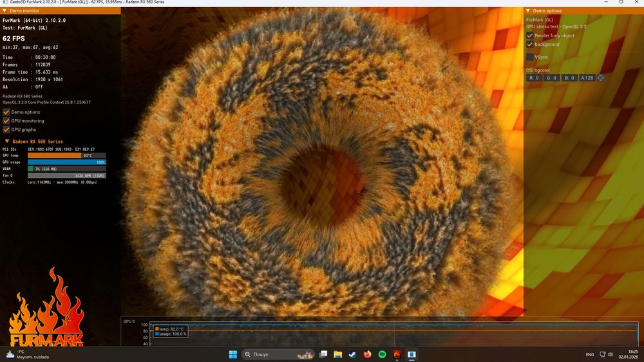Click the GPU 0 graph label
The height and width of the screenshot is (362, 644).
pyautogui.click(x=129, y=321)
